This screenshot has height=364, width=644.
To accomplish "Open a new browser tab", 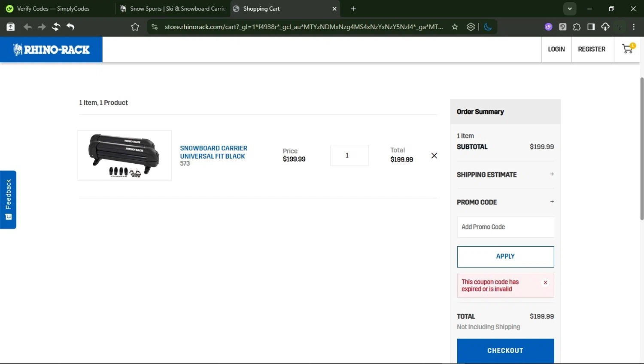I will 353,9.
